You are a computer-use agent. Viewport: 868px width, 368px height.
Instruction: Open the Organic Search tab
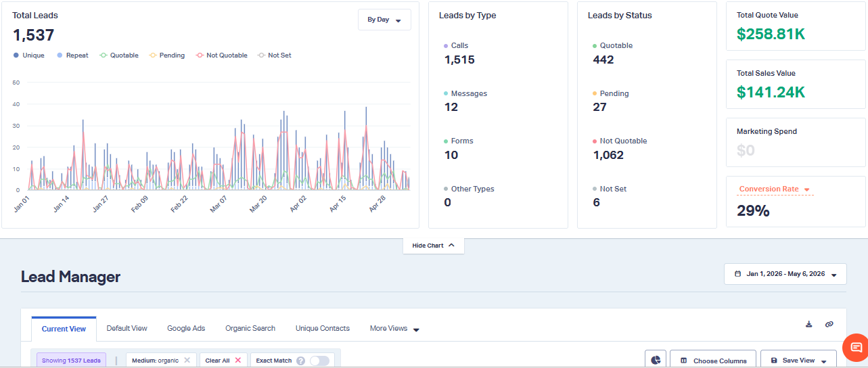tap(250, 329)
